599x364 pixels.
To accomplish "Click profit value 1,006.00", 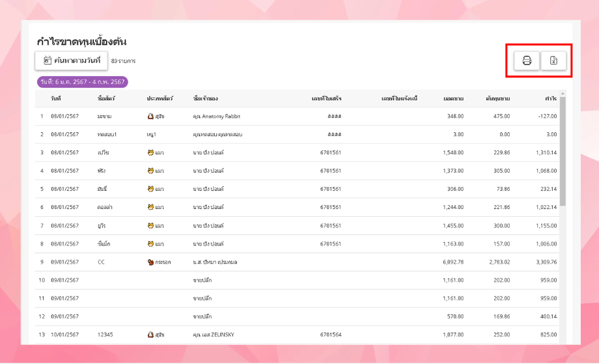I will point(546,244).
